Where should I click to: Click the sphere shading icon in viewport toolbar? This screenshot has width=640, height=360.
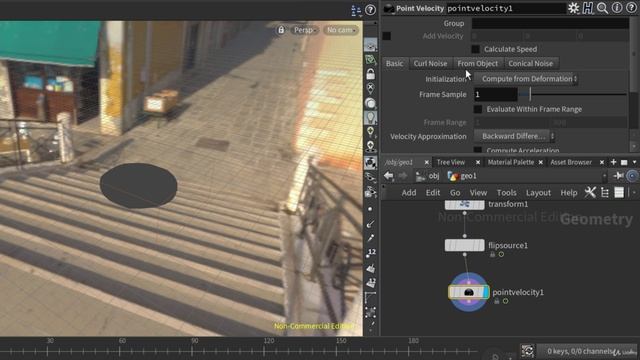pyautogui.click(x=370, y=103)
